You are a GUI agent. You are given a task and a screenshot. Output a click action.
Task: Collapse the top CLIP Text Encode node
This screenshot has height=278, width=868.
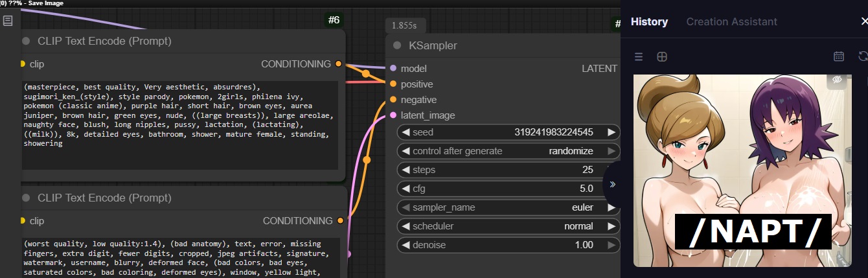pos(27,41)
